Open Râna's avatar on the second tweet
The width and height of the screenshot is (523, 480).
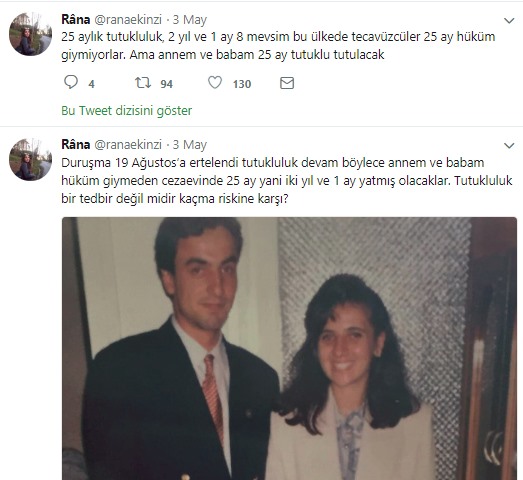pyautogui.click(x=30, y=159)
